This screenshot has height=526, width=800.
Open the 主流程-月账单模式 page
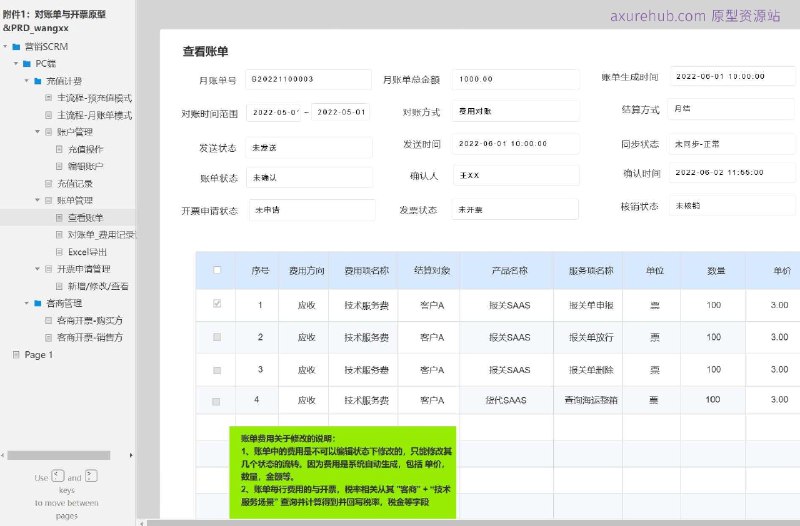(94, 115)
